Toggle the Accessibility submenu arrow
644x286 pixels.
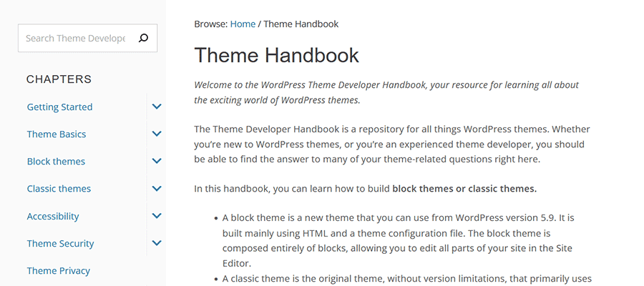pos(157,216)
